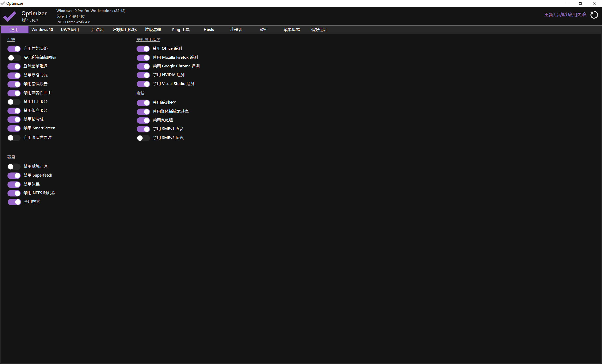Viewport: 602px width, 364px height.
Task: Enable 启用协调世界时 switch
Action: [14, 138]
